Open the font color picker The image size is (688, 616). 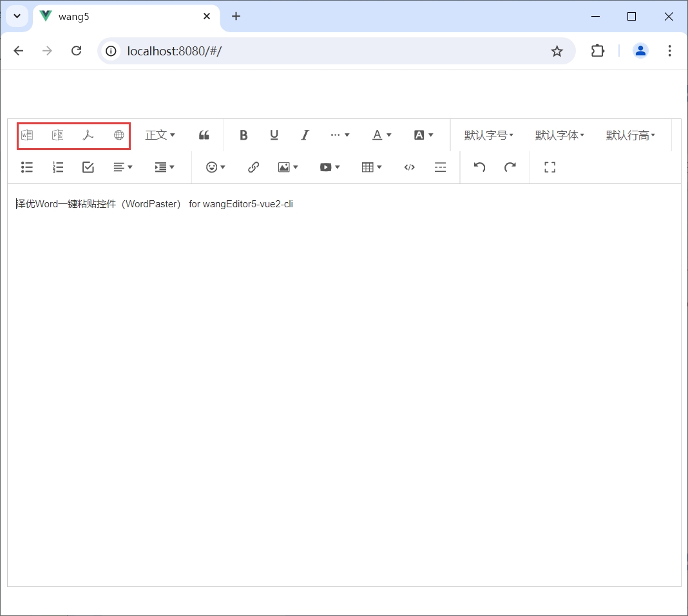click(382, 135)
